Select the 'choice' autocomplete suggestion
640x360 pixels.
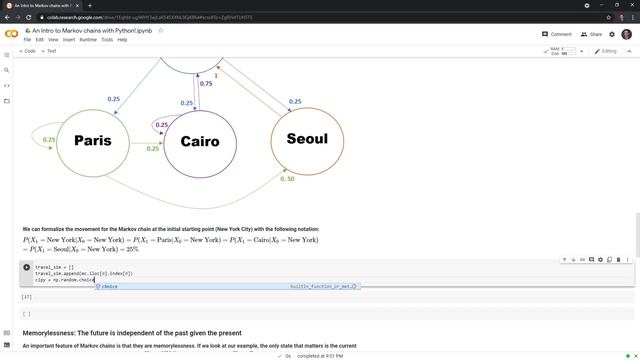[228, 287]
